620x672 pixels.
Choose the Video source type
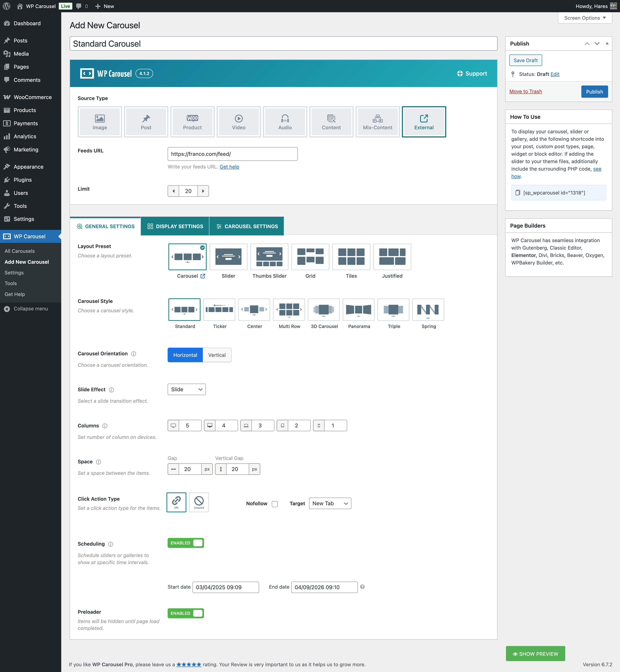[x=239, y=122]
